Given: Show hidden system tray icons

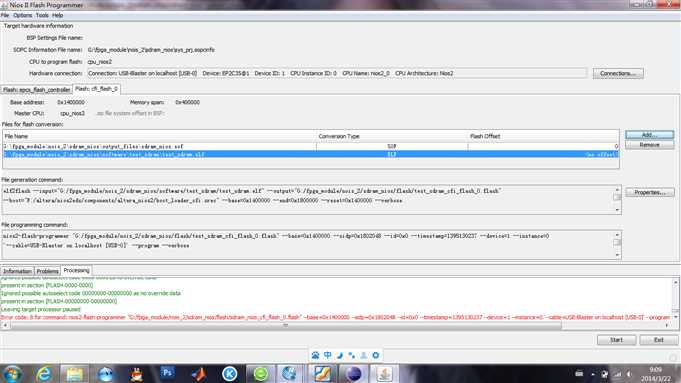Looking at the screenshot, I should point(593,373).
